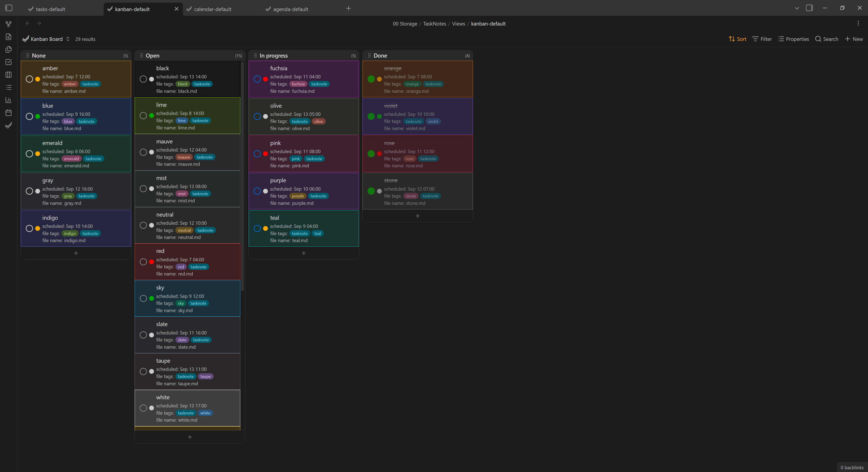The height and width of the screenshot is (472, 868).
Task: Toggle the amber task status circle
Action: coord(29,79)
